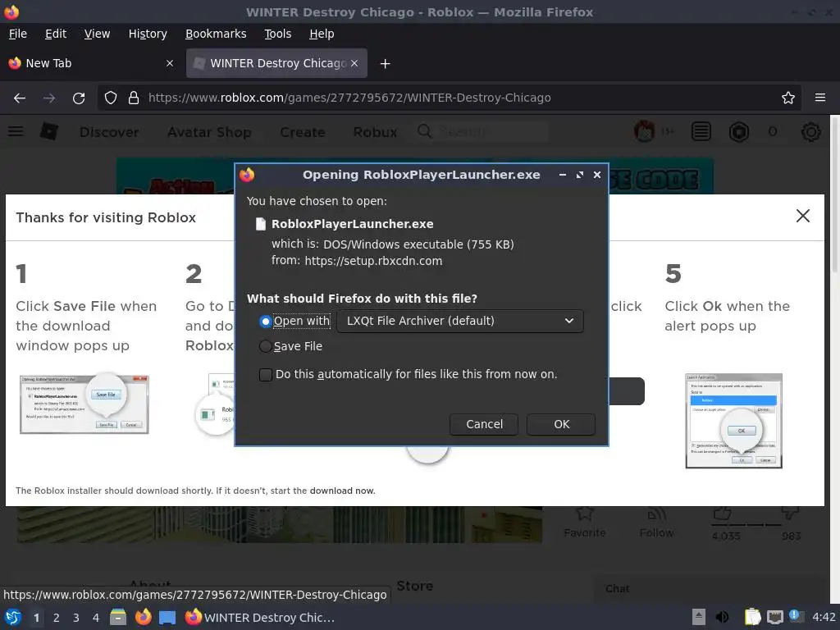Open the Roblox notifications list icon
This screenshot has width=840, height=630.
point(701,131)
